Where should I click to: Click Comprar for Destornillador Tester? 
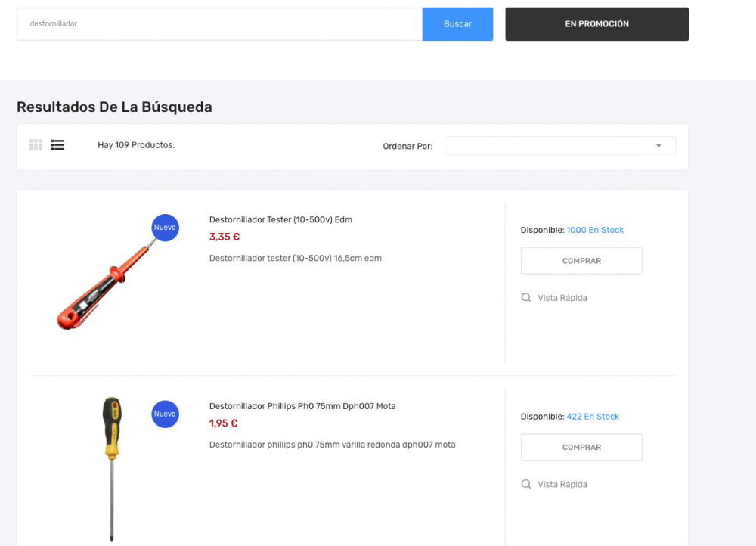pyautogui.click(x=581, y=261)
